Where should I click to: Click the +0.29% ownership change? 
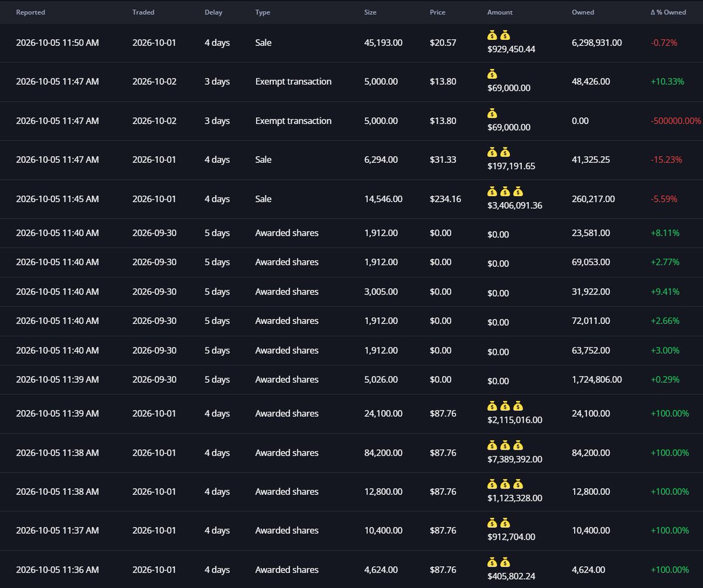[x=665, y=380]
